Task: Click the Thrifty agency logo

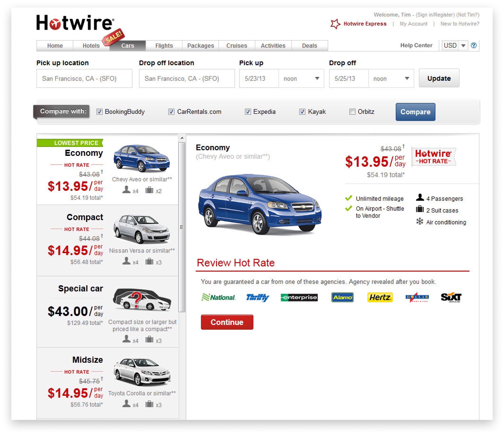Action: (257, 297)
